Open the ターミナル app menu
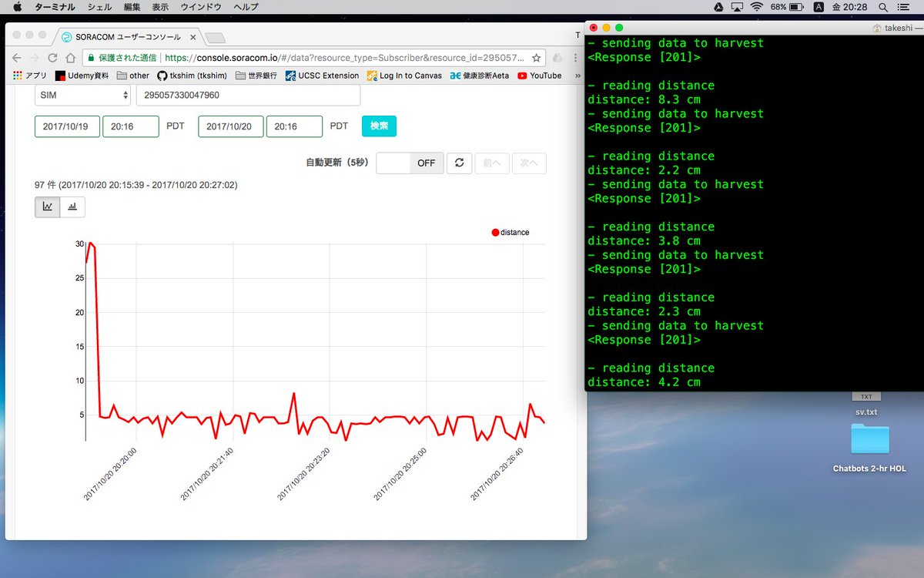Image resolution: width=924 pixels, height=578 pixels. coord(55,7)
